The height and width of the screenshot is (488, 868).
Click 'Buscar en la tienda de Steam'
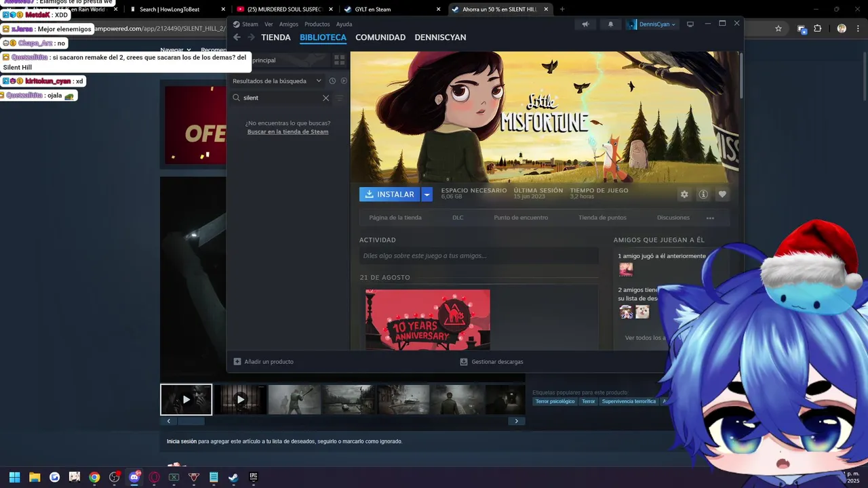288,131
